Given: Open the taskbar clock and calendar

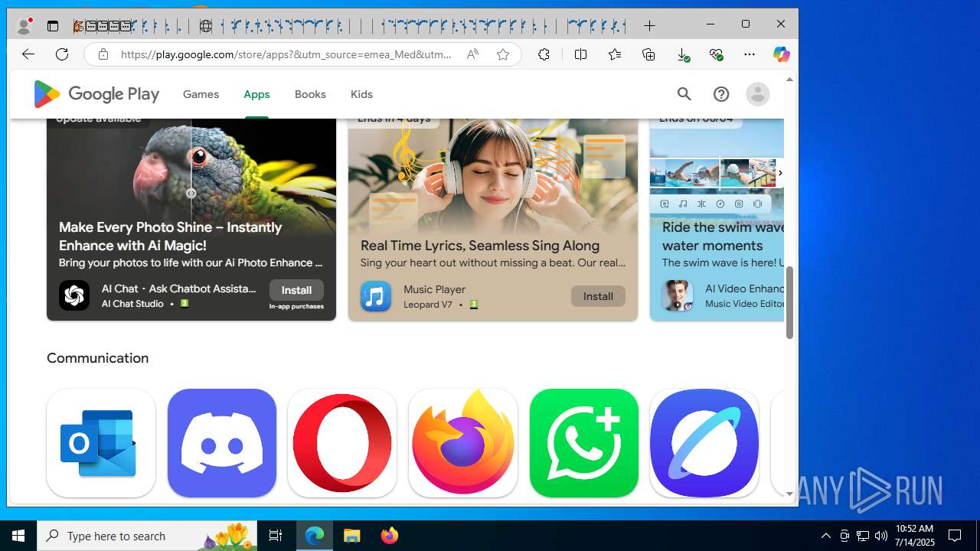Looking at the screenshot, I should 915,536.
